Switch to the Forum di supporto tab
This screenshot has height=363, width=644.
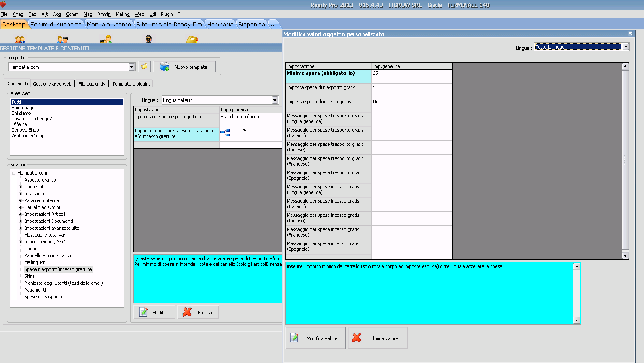coord(56,25)
